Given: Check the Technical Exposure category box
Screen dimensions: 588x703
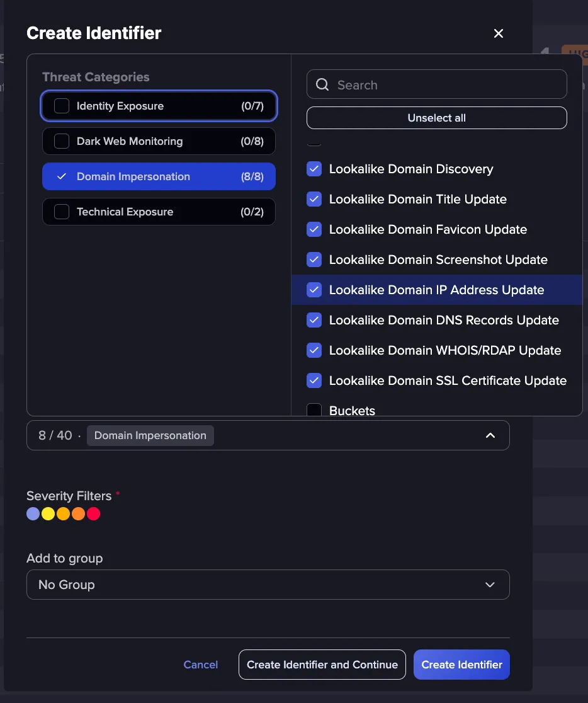Looking at the screenshot, I should 62,212.
